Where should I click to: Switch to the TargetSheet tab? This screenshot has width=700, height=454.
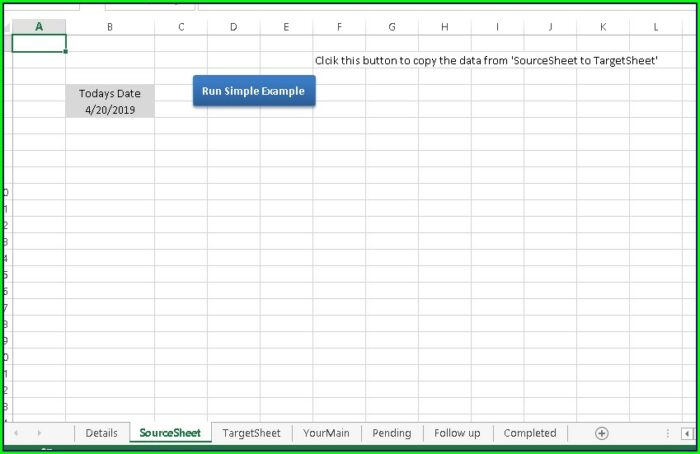coord(251,433)
